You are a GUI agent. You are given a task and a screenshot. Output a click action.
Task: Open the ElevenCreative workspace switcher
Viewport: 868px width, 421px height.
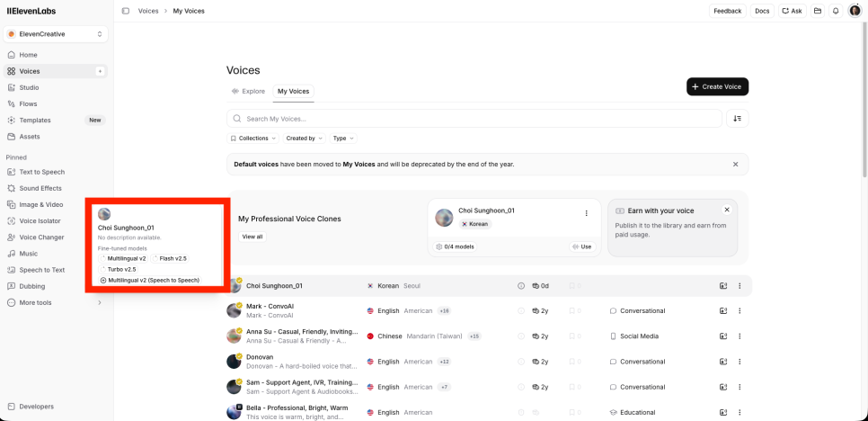[56, 34]
